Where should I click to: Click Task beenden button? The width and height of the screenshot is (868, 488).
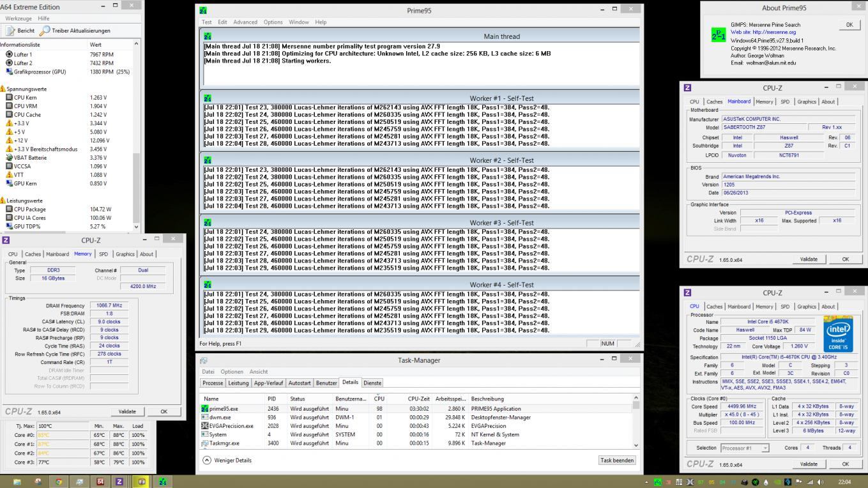[x=617, y=461]
